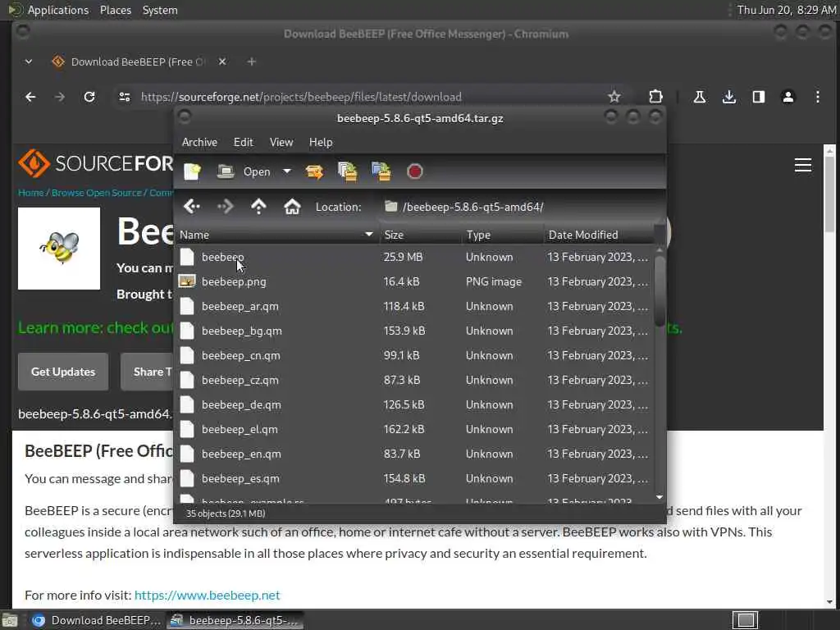Go up one level in archive
Screen dimensions: 840x630
tap(258, 206)
